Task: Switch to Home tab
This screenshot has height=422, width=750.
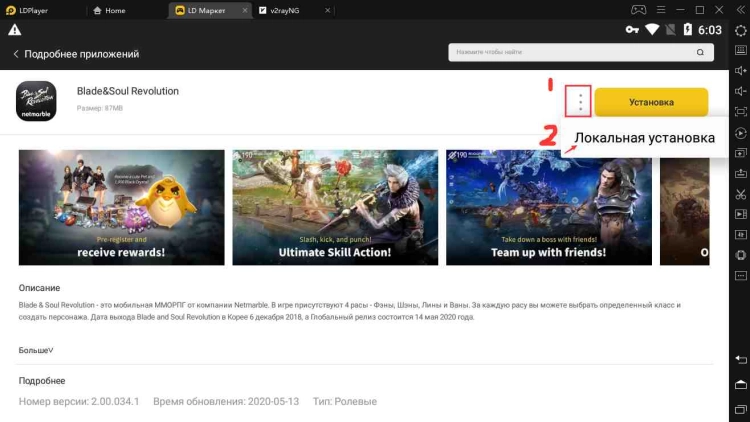Action: (x=110, y=10)
